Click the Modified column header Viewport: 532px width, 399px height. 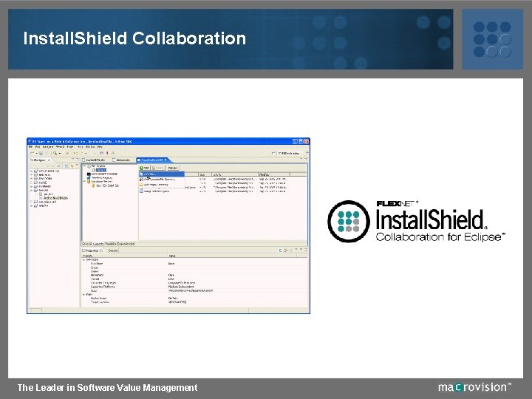click(274, 174)
